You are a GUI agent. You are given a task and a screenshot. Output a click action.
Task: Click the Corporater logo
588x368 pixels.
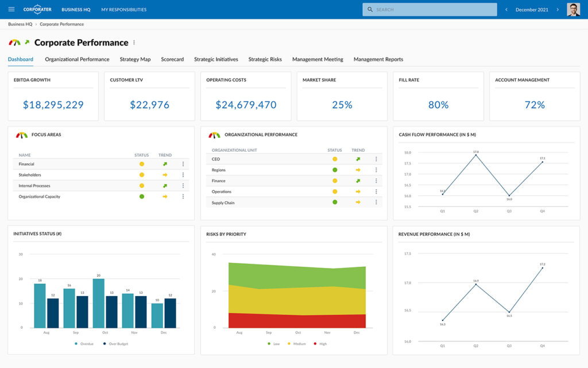37,9
